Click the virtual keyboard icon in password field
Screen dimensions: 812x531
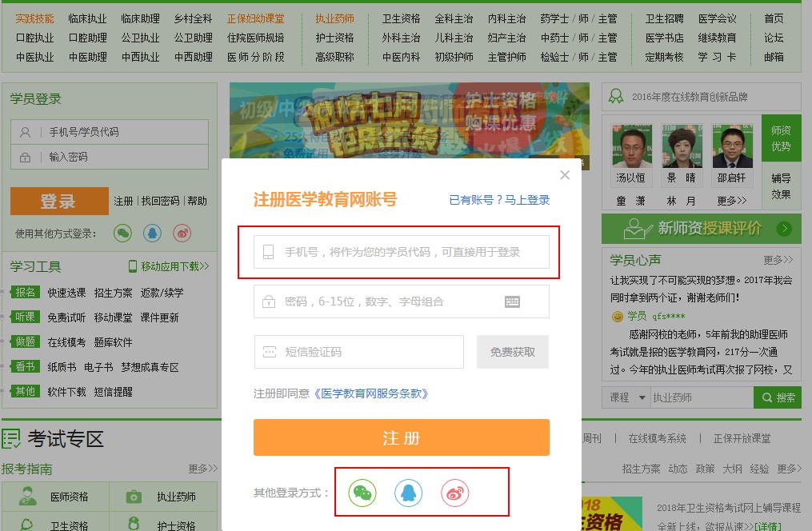point(513,301)
